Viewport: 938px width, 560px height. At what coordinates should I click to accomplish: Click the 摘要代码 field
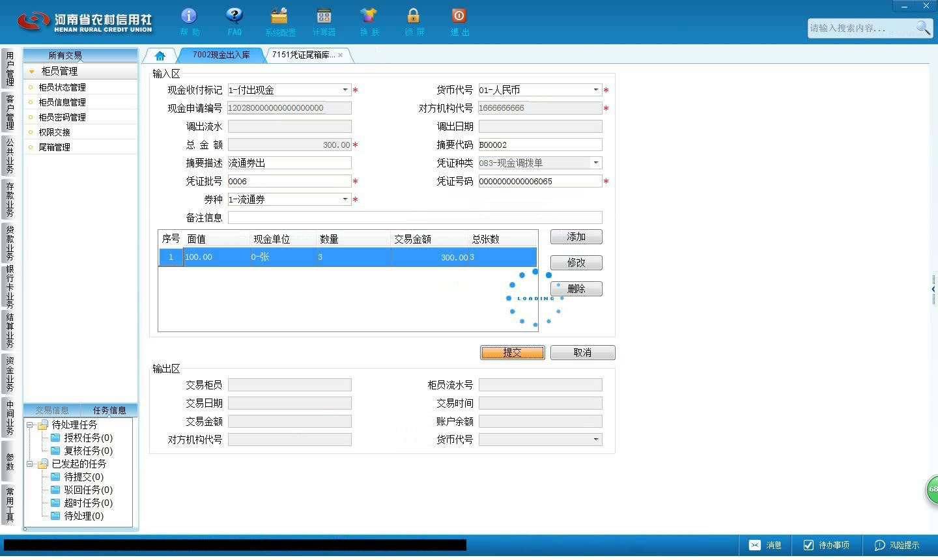click(540, 145)
